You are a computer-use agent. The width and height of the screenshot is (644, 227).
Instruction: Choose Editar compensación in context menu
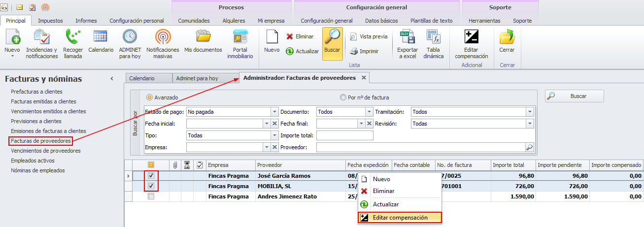pos(400,217)
